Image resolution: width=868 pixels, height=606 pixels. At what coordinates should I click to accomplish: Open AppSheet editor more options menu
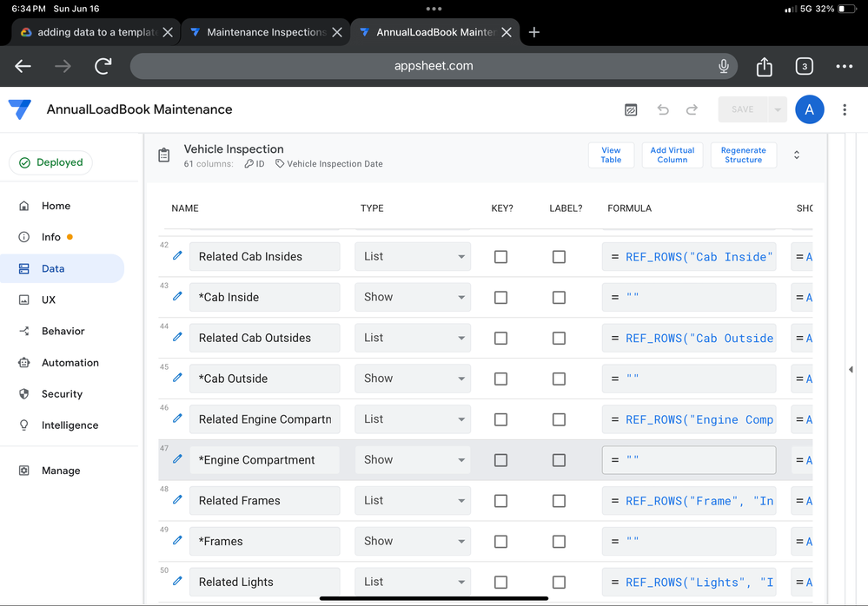tap(845, 109)
